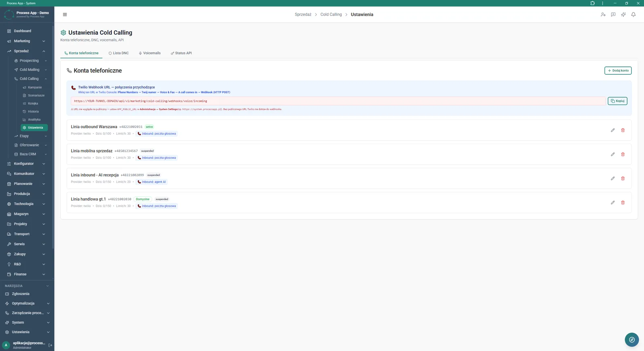This screenshot has width=644, height=351.
Task: Click Dodaj konto button
Action: click(618, 70)
